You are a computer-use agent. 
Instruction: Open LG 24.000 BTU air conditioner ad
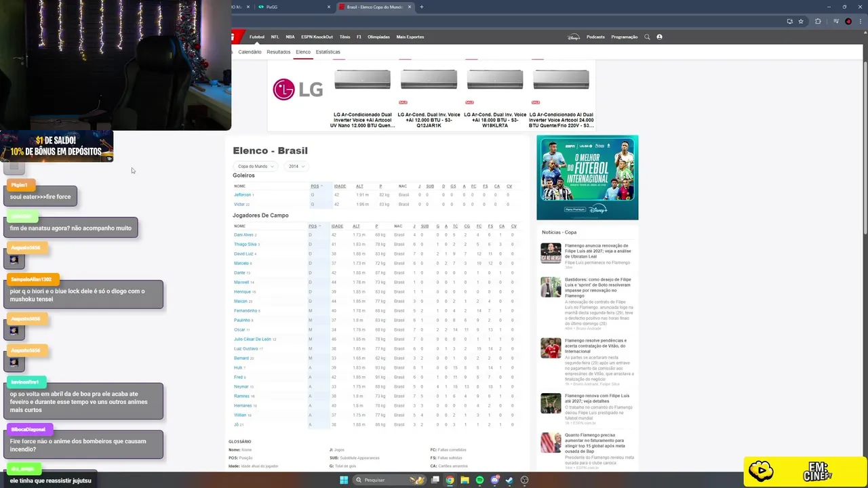(x=561, y=94)
